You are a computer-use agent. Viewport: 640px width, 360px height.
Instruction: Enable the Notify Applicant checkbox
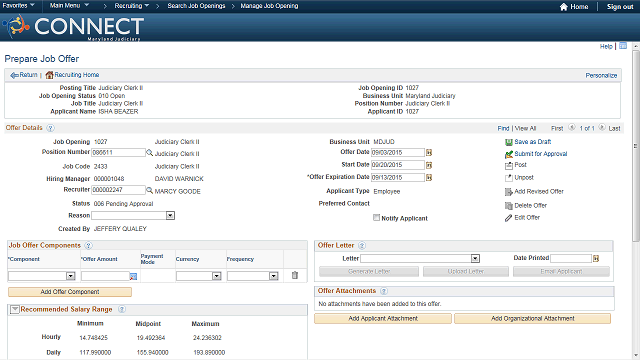pyautogui.click(x=376, y=218)
